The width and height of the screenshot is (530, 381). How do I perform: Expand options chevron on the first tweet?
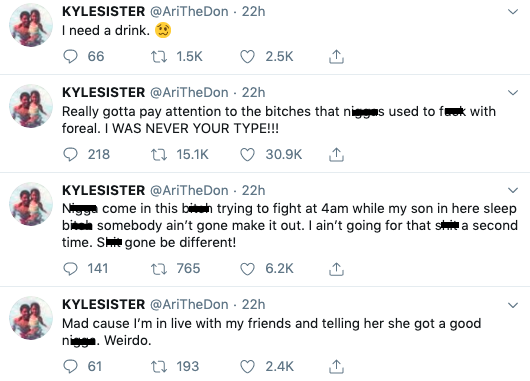513,12
